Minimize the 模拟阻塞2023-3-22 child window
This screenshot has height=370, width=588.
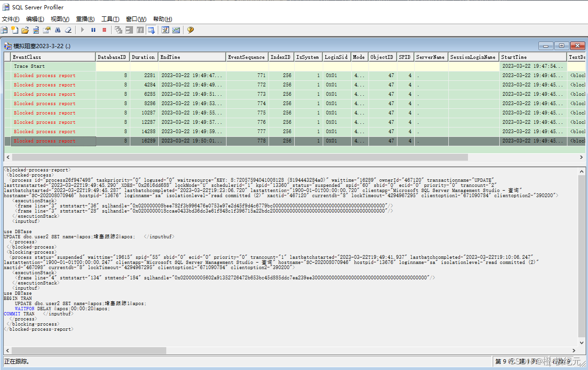pos(545,46)
